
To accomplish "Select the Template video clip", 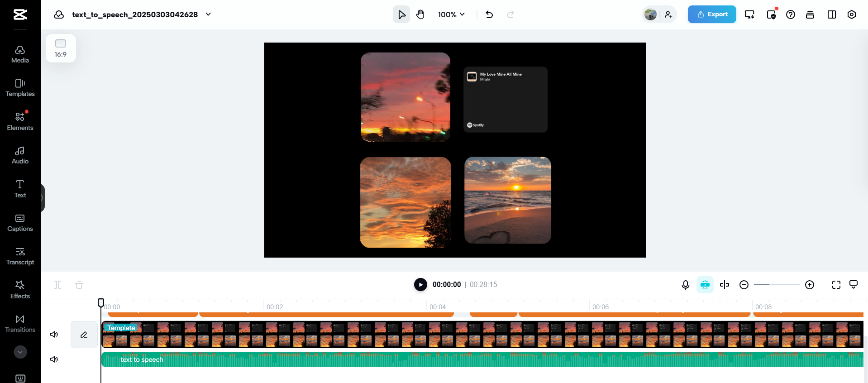I will coord(482,335).
